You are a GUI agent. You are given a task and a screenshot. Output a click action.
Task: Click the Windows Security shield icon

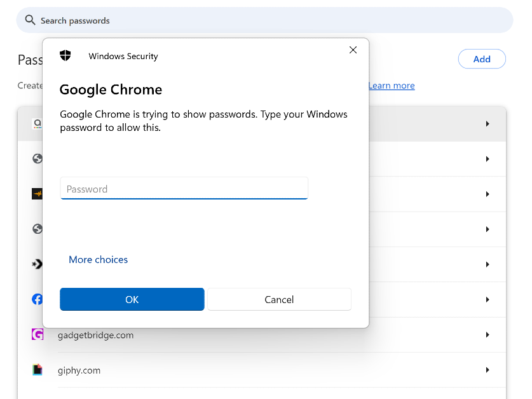point(65,56)
